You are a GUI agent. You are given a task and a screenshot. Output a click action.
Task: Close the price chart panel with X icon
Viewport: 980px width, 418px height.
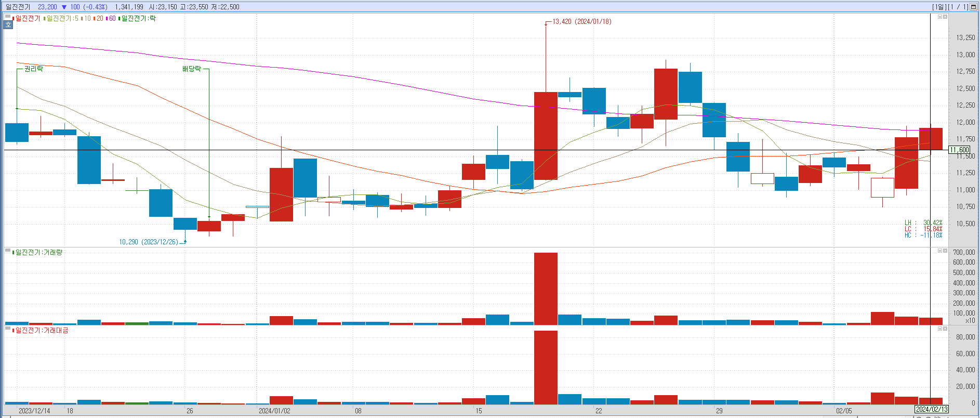[x=945, y=17]
